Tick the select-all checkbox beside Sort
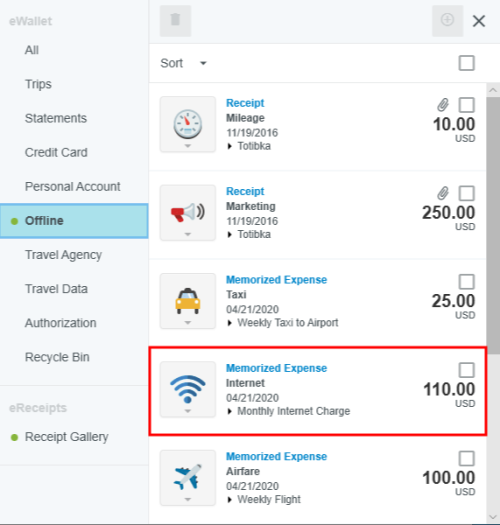This screenshot has height=525, width=500. [467, 63]
